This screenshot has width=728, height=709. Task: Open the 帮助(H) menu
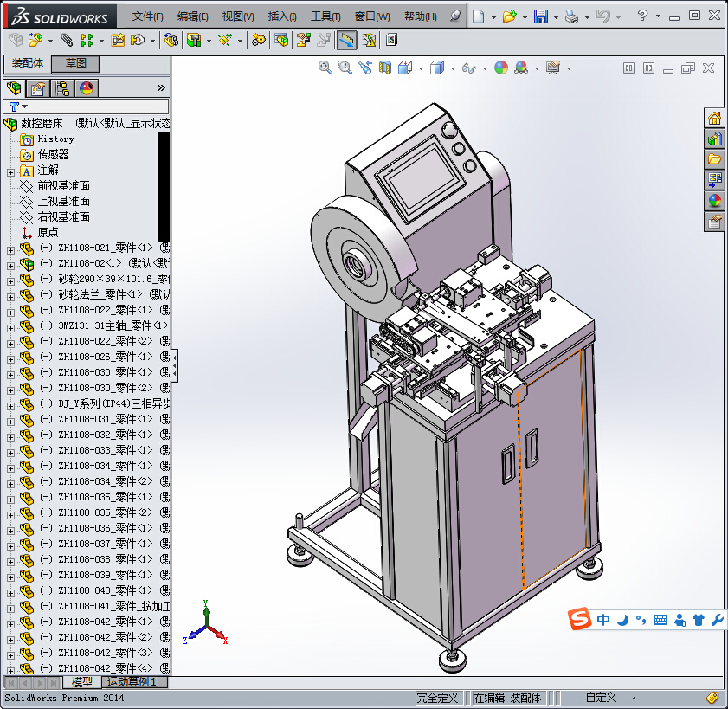tap(421, 16)
